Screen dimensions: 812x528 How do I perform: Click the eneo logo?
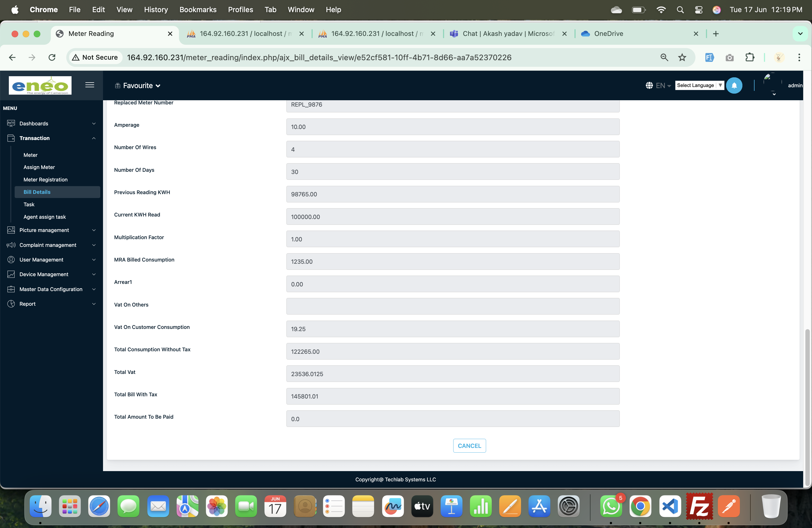(40, 85)
